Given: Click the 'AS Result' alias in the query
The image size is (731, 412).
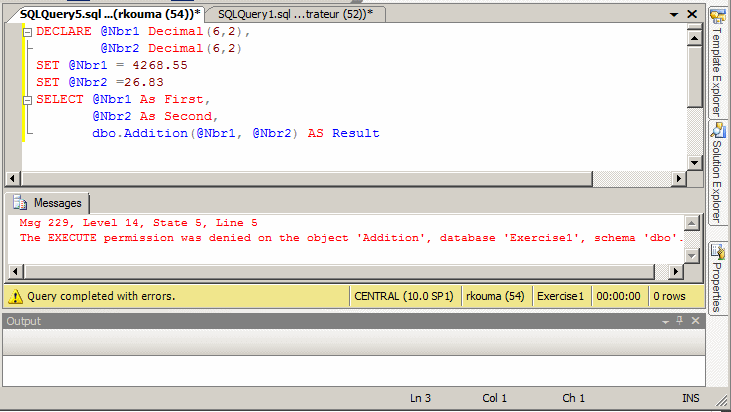Looking at the screenshot, I should (x=344, y=133).
